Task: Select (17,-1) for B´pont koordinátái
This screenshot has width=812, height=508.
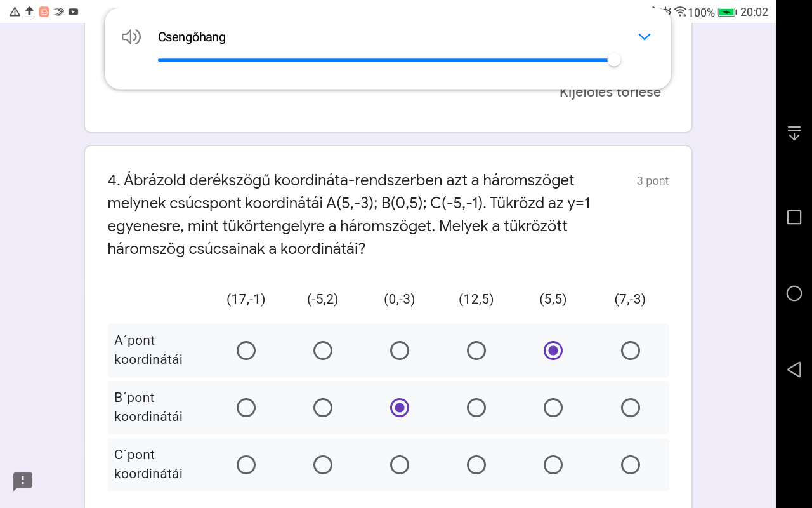Action: pos(246,408)
